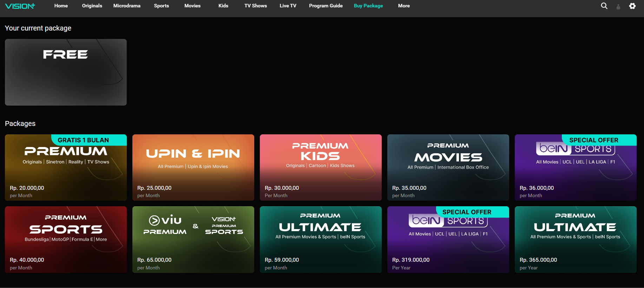This screenshot has width=644, height=288.
Task: Open the Home menu item
Action: 61,6
